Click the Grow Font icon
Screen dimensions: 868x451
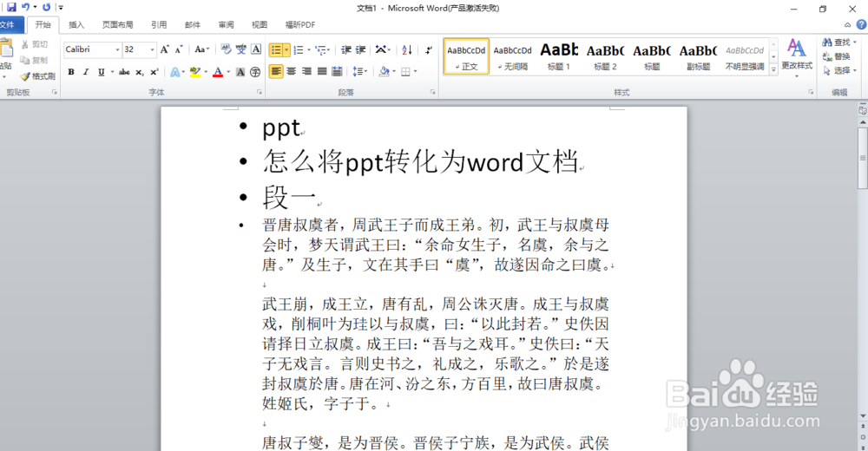(x=164, y=49)
